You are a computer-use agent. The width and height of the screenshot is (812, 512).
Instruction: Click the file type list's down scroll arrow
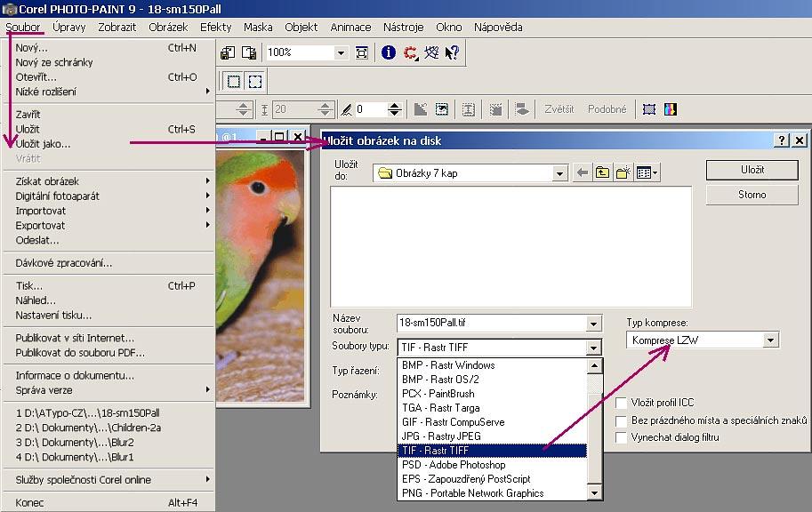(594, 493)
